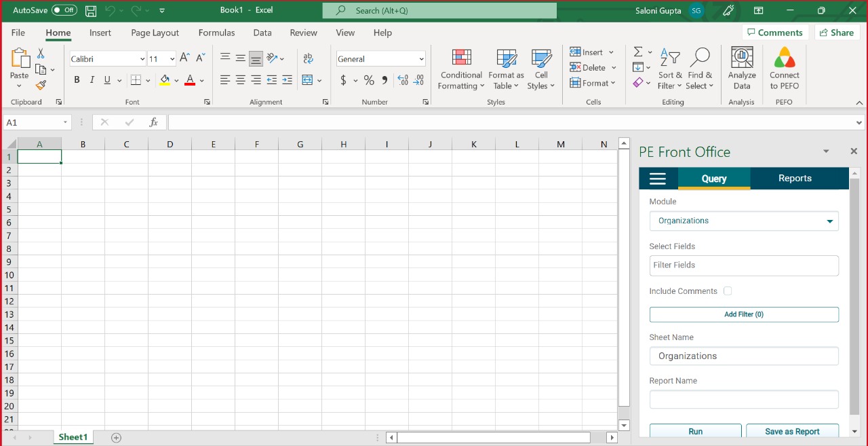Viewport: 868px width, 446px height.
Task: Check the Include Comments checkbox
Action: click(x=728, y=291)
